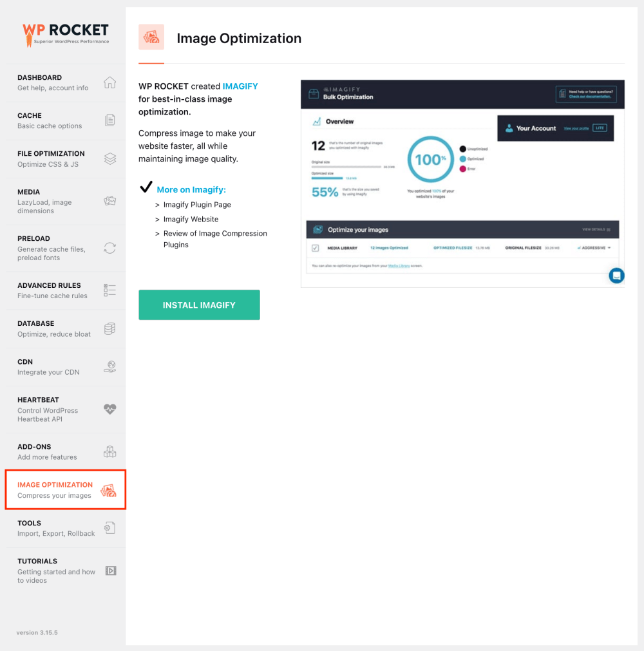Click the Image Optimization header icon
The height and width of the screenshot is (651, 644).
pos(151,37)
